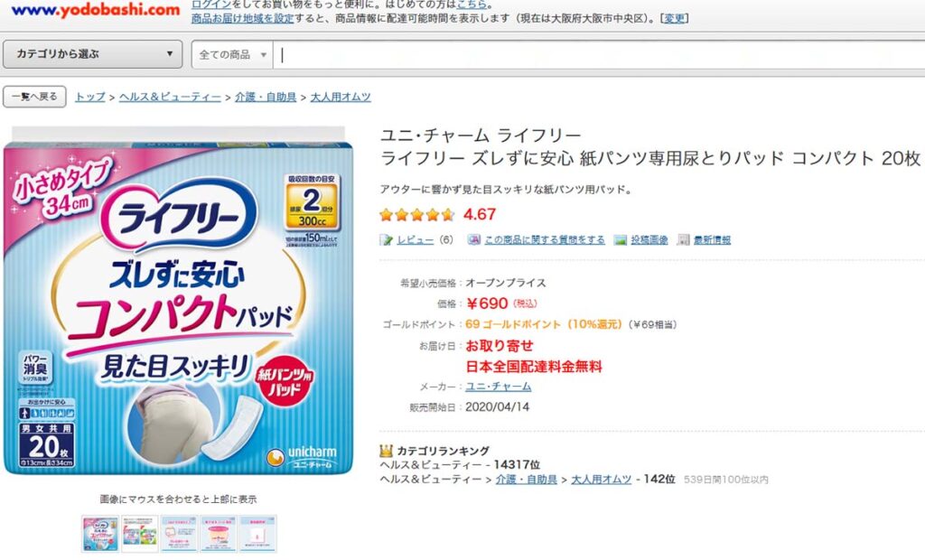Select the third product image thumbnail
The image size is (925, 560).
tap(179, 533)
